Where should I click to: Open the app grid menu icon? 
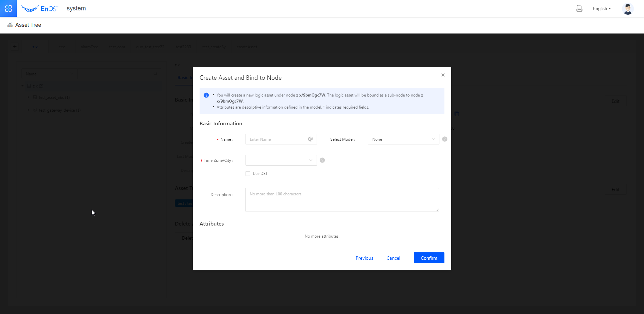(8, 8)
